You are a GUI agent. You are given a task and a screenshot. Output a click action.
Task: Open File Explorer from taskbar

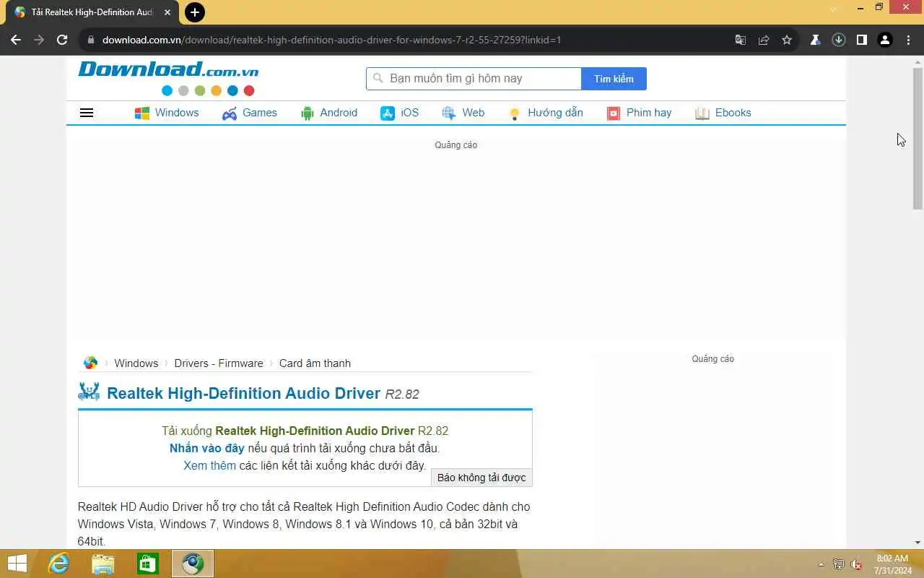coord(103,564)
